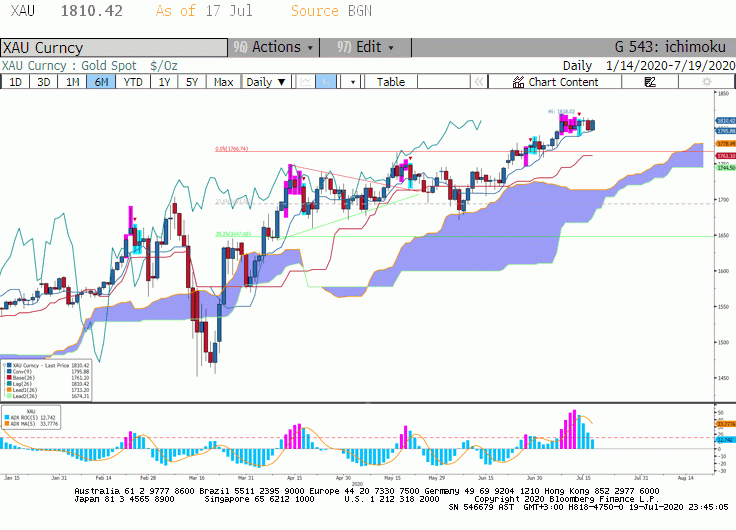Screen dimensions: 736x530
Task: Click the Conv(9) legend label
Action: [x=22, y=371]
